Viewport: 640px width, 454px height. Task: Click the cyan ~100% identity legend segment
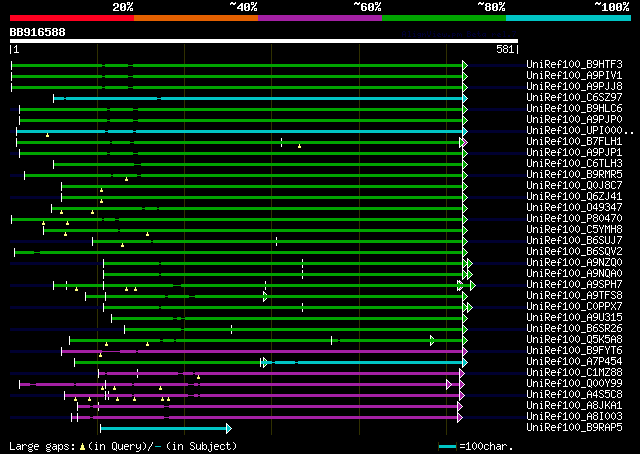pos(569,18)
